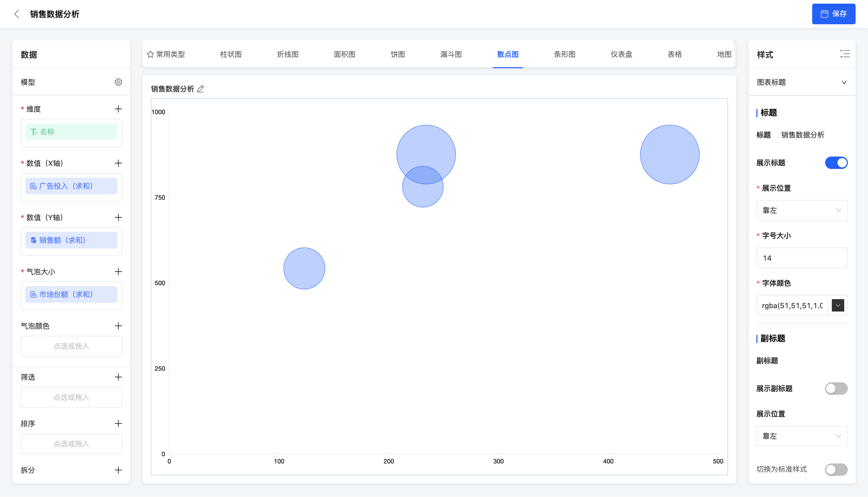Add an X-axis value field with plus
The height and width of the screenshot is (497, 868).
coord(118,163)
